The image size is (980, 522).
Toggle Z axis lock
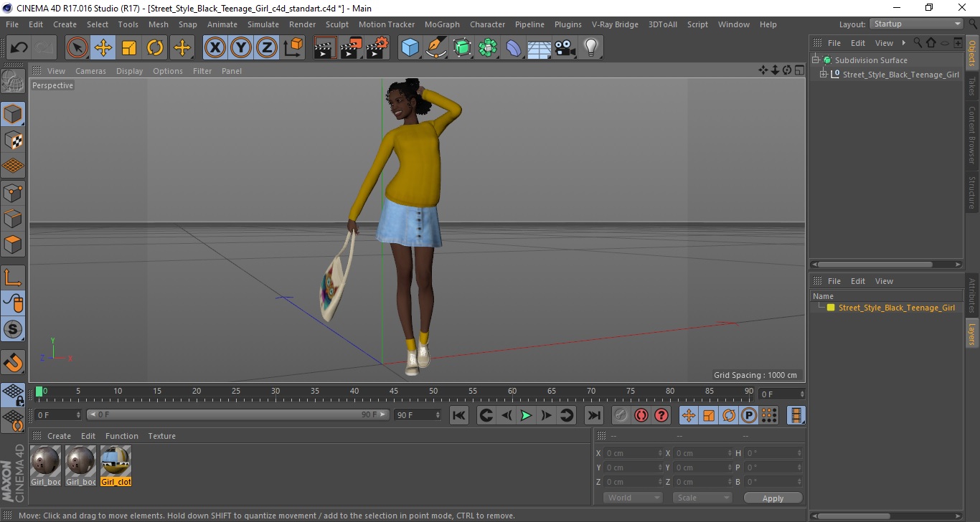pyautogui.click(x=267, y=48)
